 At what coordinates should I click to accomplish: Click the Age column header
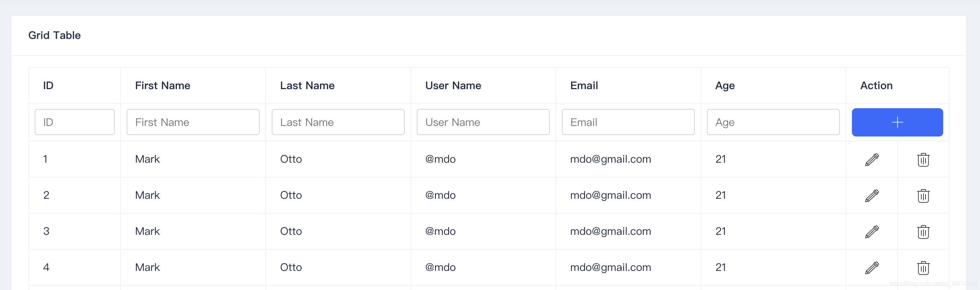[725, 86]
